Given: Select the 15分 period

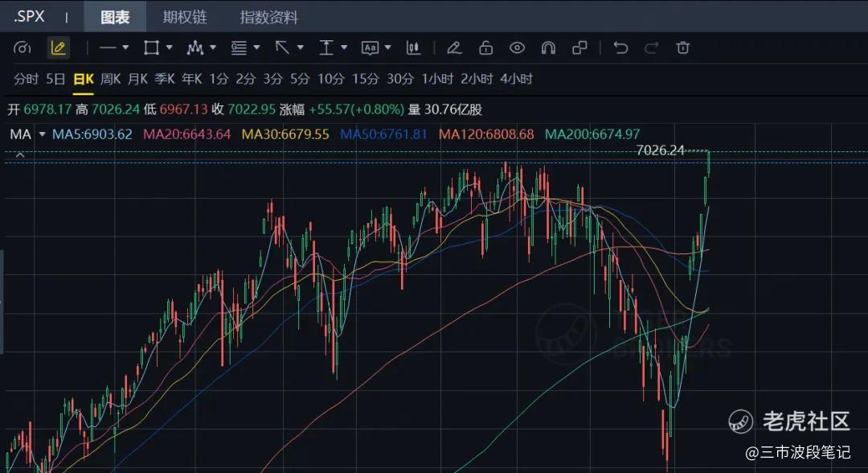Looking at the screenshot, I should pos(366,79).
